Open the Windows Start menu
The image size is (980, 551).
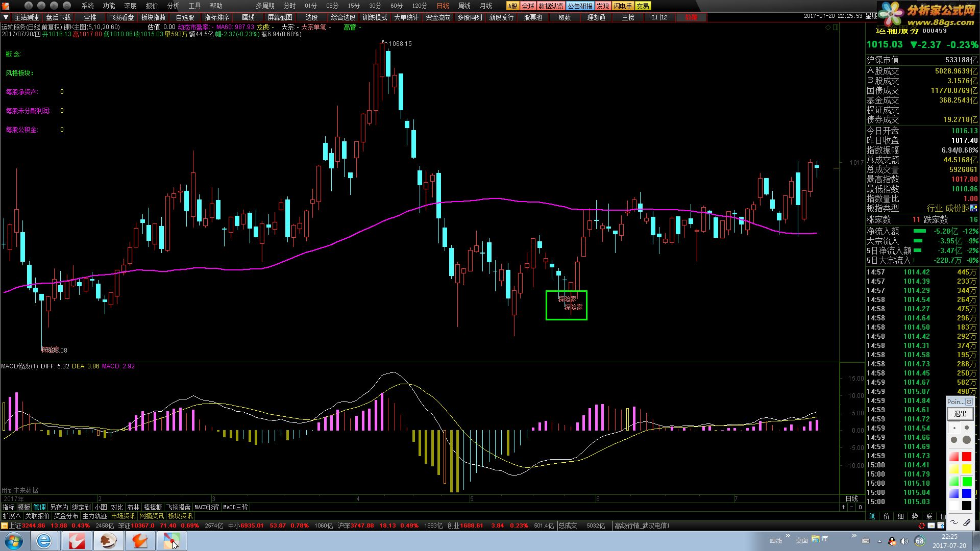click(x=14, y=541)
